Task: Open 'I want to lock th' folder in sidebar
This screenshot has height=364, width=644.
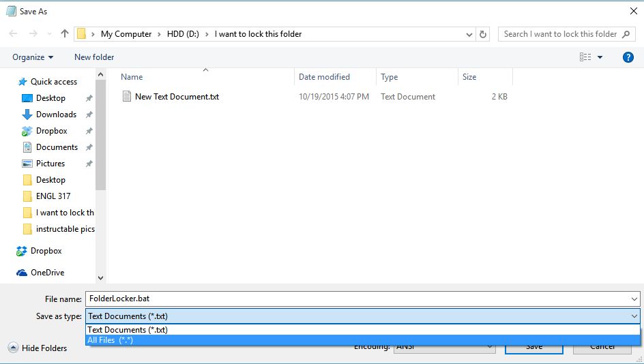Action: click(x=65, y=213)
